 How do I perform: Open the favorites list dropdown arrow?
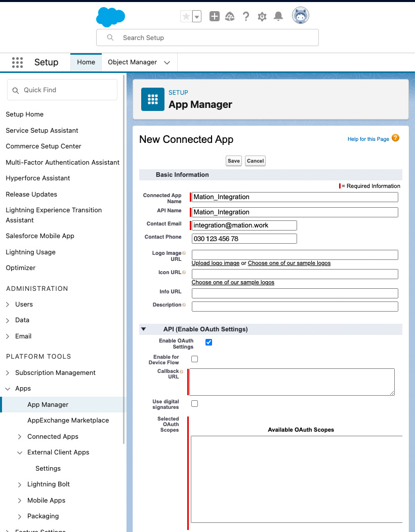[x=197, y=16]
